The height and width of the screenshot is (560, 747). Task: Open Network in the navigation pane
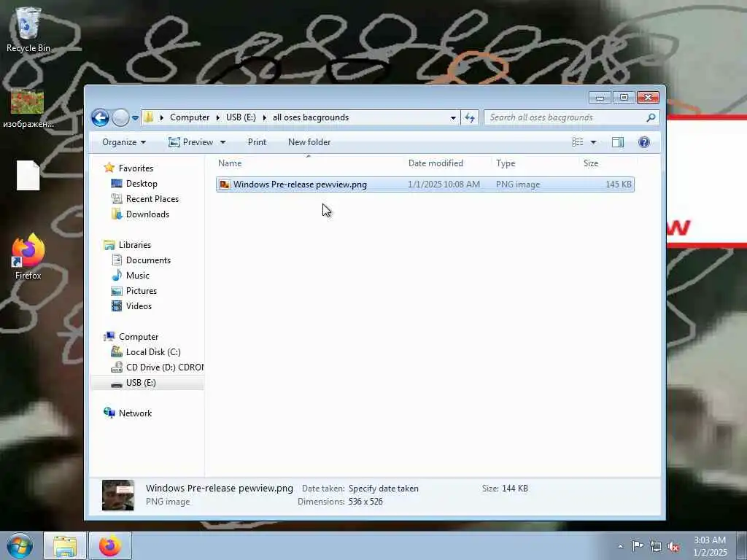pyautogui.click(x=135, y=413)
